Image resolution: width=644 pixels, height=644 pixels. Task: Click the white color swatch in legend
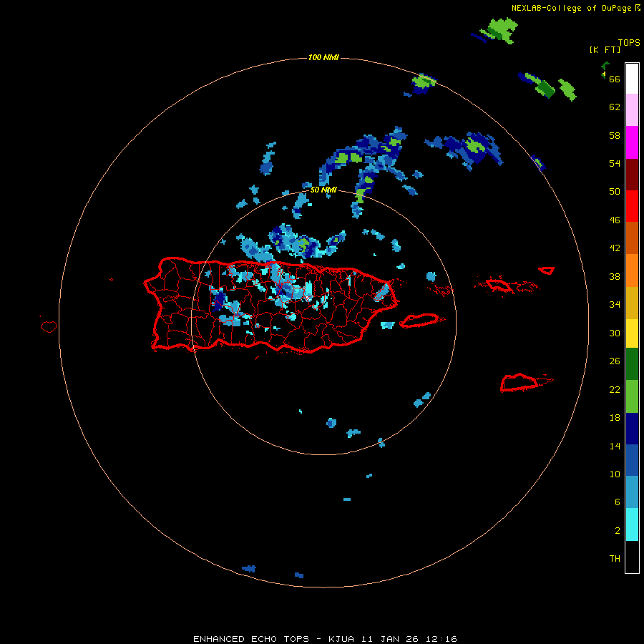632,79
